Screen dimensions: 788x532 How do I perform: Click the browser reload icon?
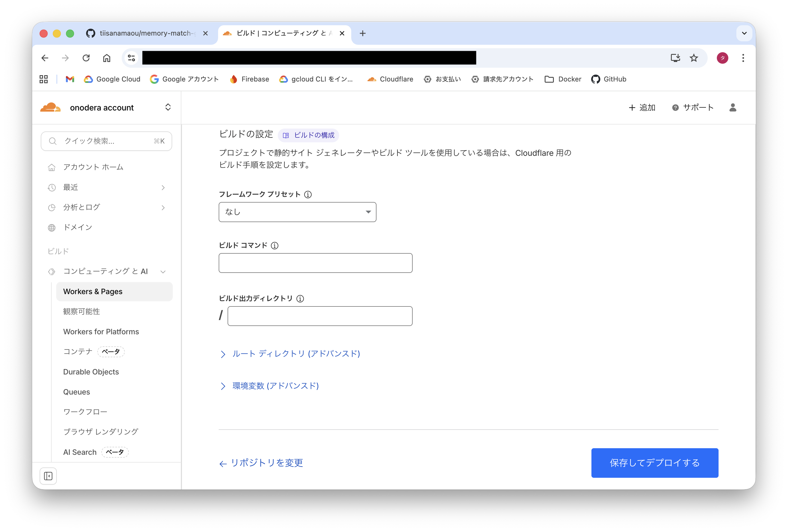pyautogui.click(x=86, y=58)
